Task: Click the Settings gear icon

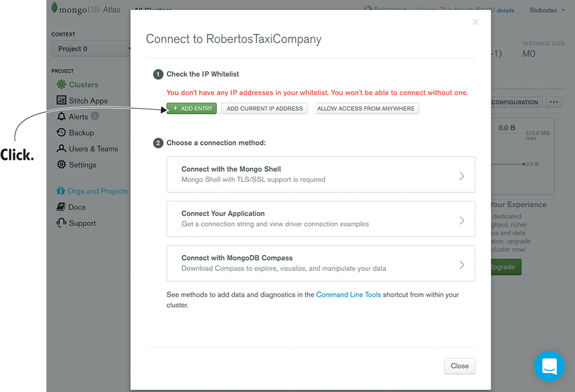Action: pyautogui.click(x=61, y=165)
